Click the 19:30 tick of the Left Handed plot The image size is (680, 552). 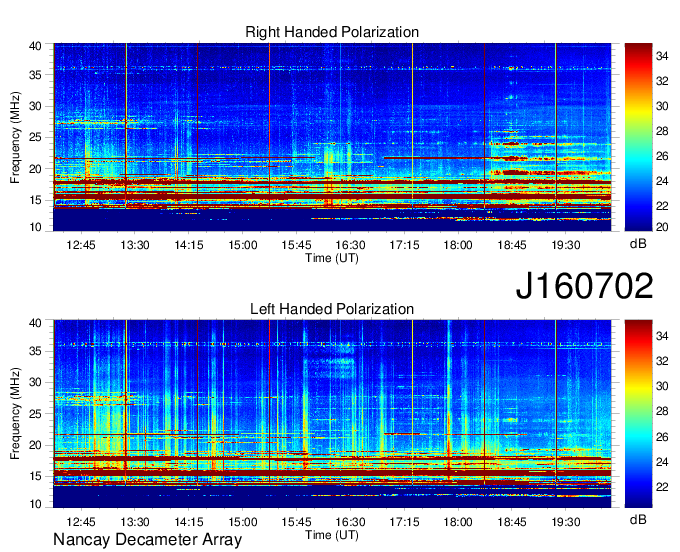coord(566,522)
